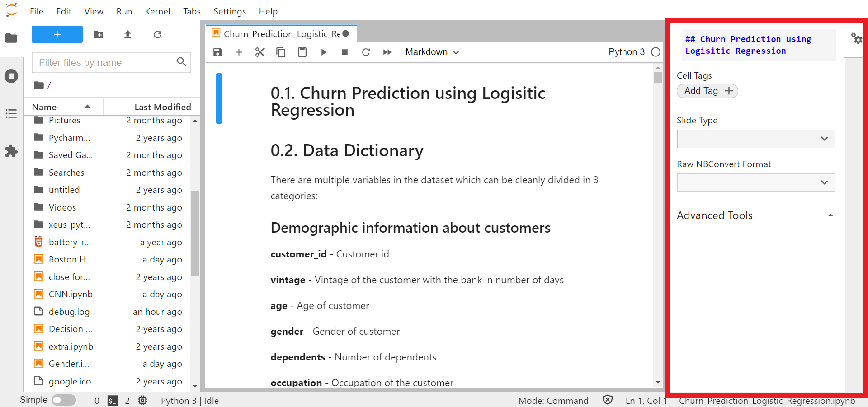This screenshot has height=407, width=868.
Task: Open the Extension Manager puzzle icon
Action: 11,151
